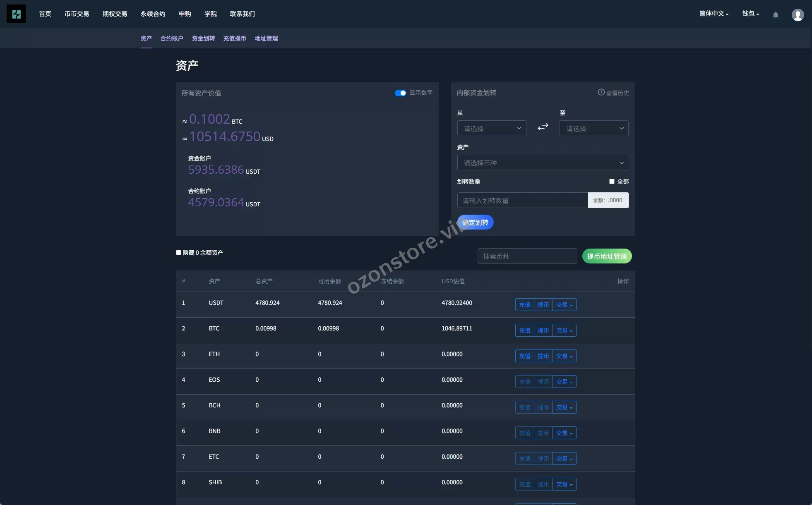
Task: Open the transfer 'to' account dropdown
Action: [x=593, y=129]
